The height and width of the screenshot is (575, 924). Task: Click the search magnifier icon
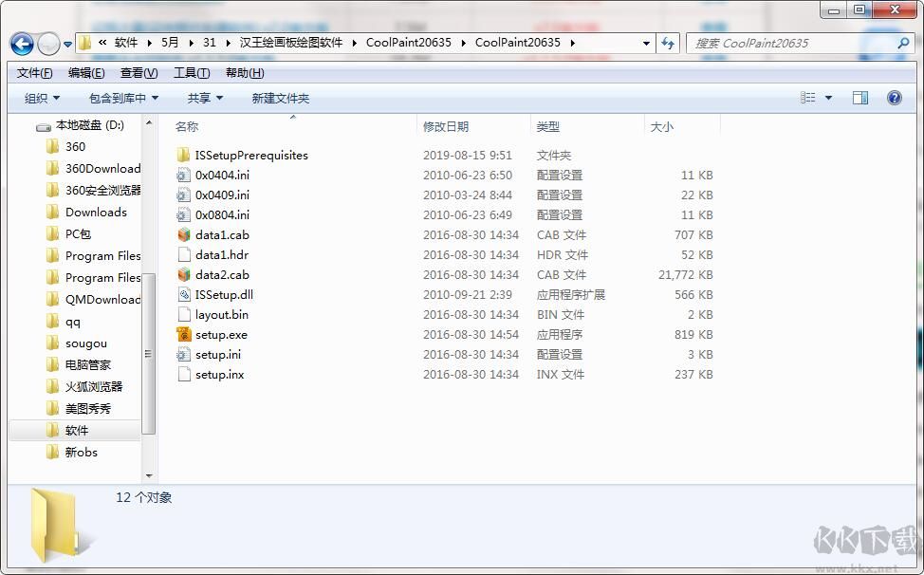(x=903, y=43)
